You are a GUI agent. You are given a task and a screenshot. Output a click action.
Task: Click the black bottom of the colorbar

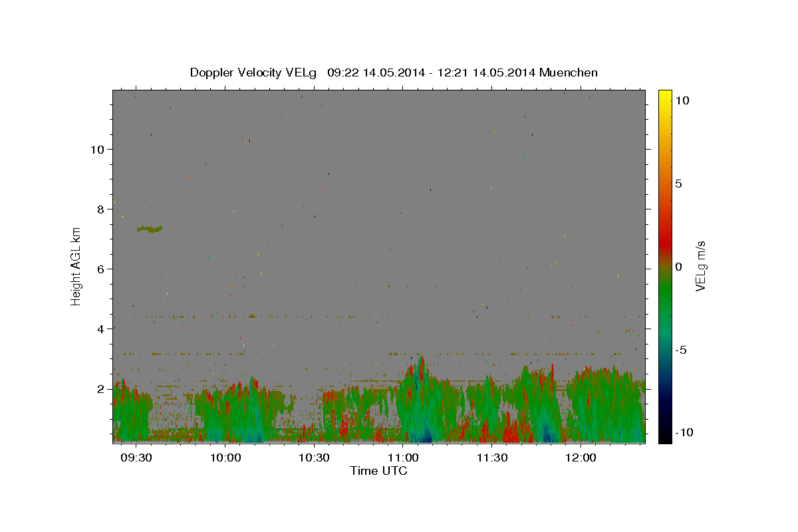(664, 439)
